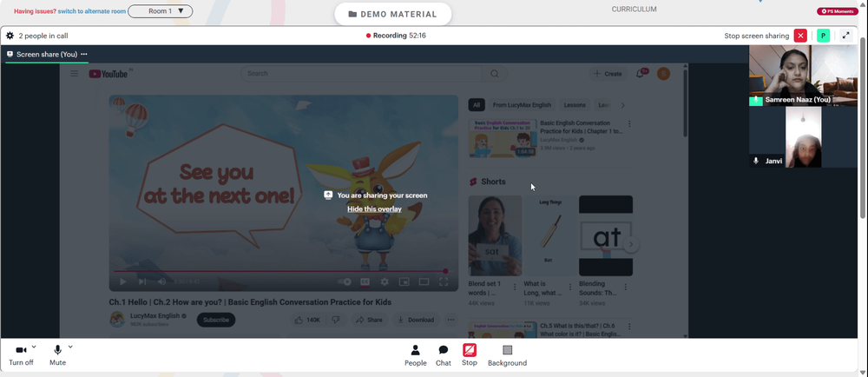Open options for Blend set 1 short
The image size is (868, 377).
click(515, 288)
